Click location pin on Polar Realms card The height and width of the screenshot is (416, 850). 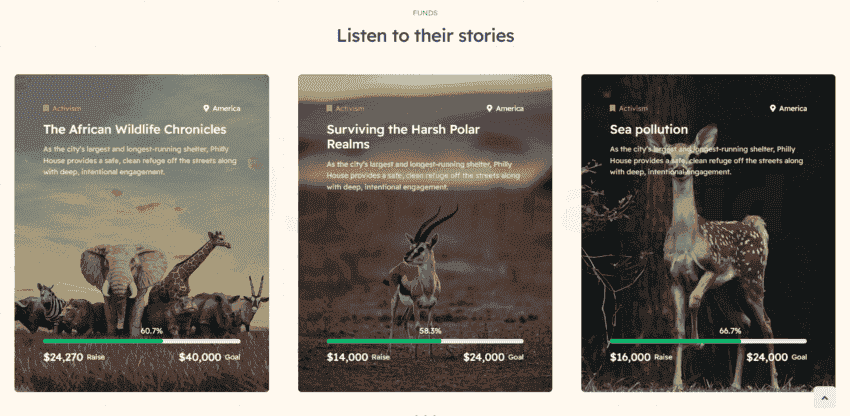pyautogui.click(x=490, y=108)
